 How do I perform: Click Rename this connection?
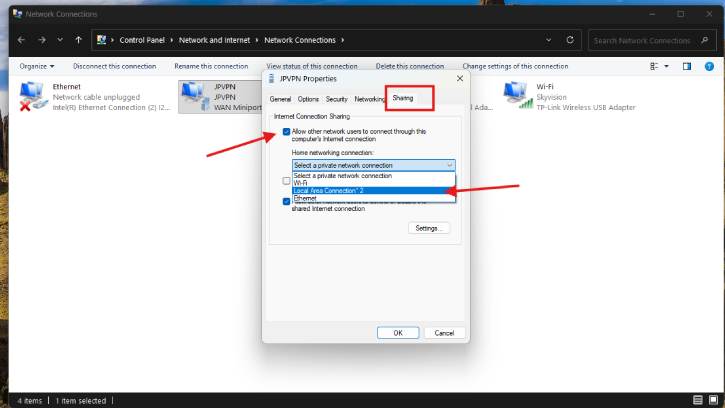(211, 66)
